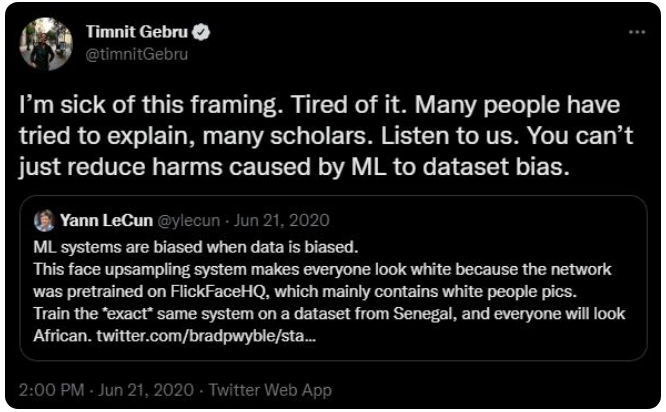The height and width of the screenshot is (412, 666).
Task: Open Timnit Gebru's profile picture
Action: tap(46, 43)
